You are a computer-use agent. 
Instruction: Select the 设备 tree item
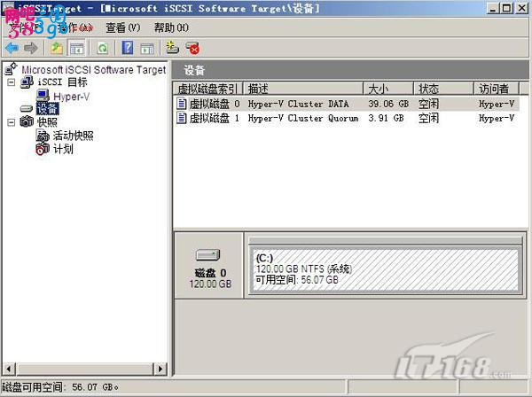pyautogui.click(x=48, y=108)
